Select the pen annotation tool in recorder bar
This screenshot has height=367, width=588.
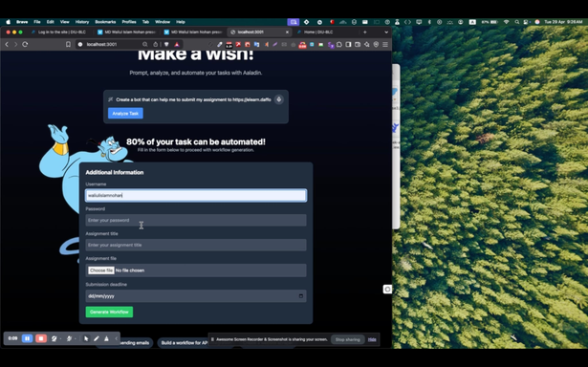[97, 338]
